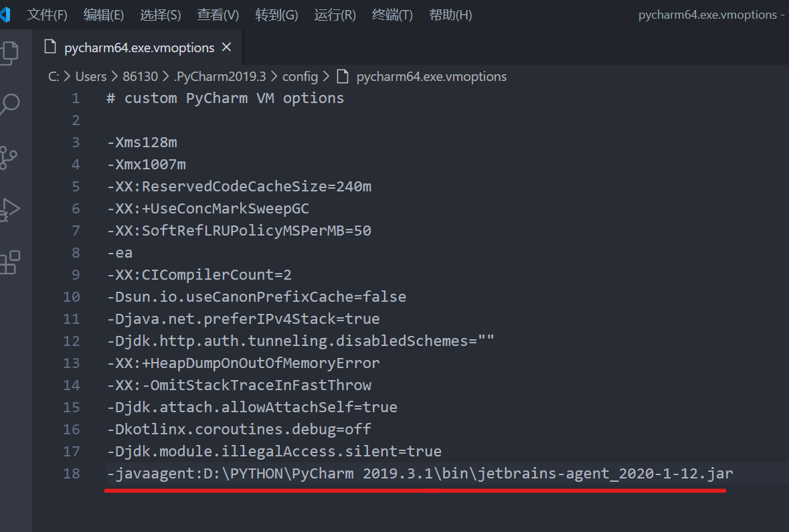
Task: Open the 帮助(H) menu
Action: (450, 15)
